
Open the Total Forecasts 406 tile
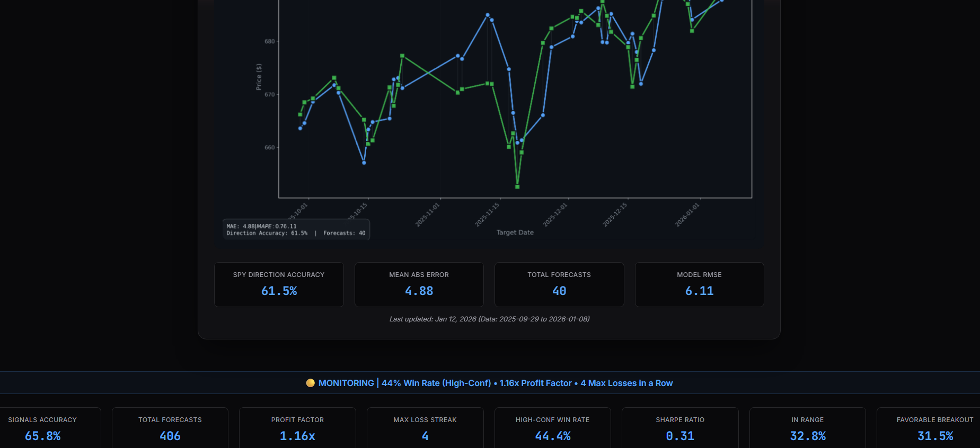[170, 428]
